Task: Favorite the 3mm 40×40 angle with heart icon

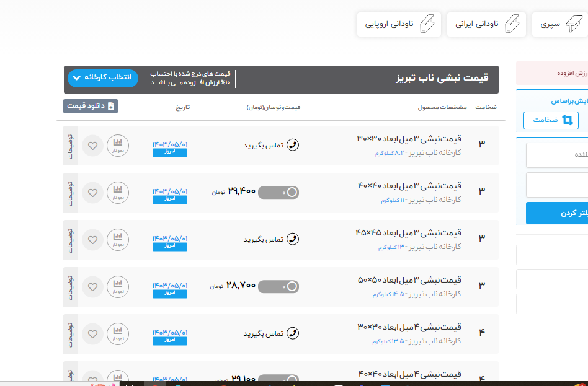Action: click(92, 193)
